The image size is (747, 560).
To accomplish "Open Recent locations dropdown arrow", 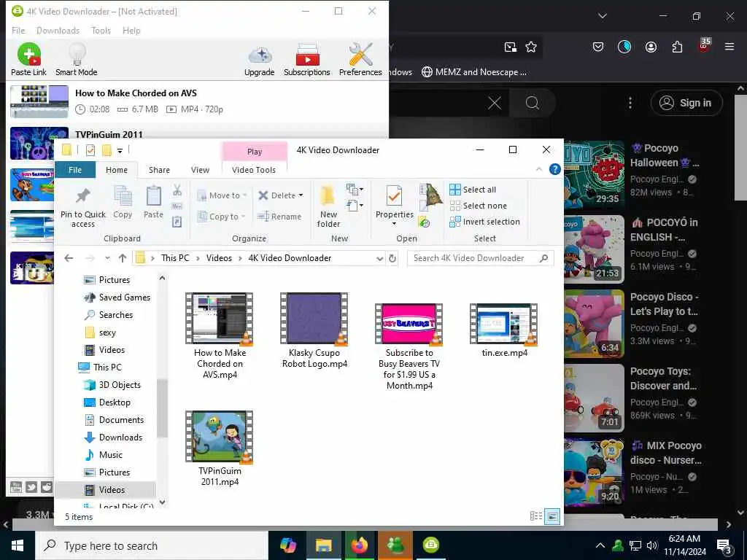I will [108, 258].
